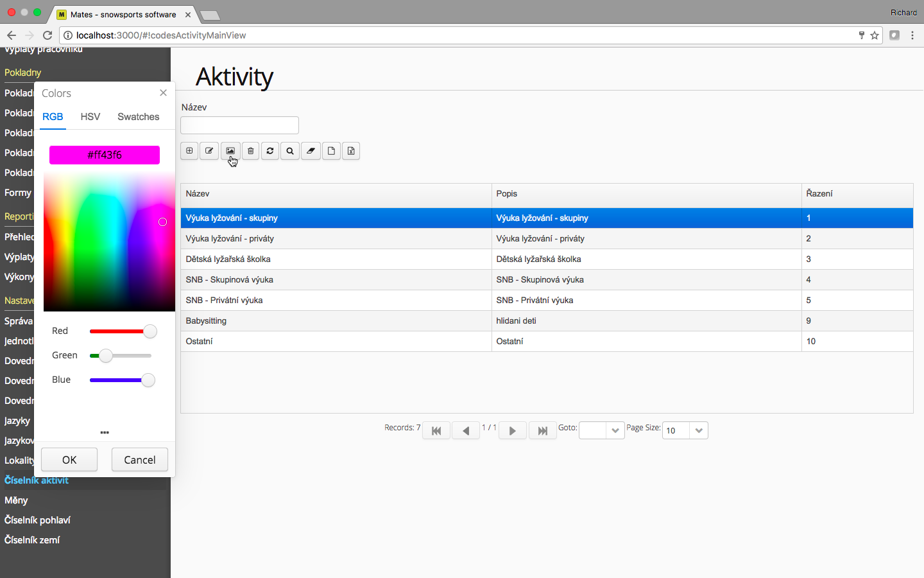This screenshot has width=924, height=578.
Task: Select row Výuka lyžování - priváty
Action: 547,239
